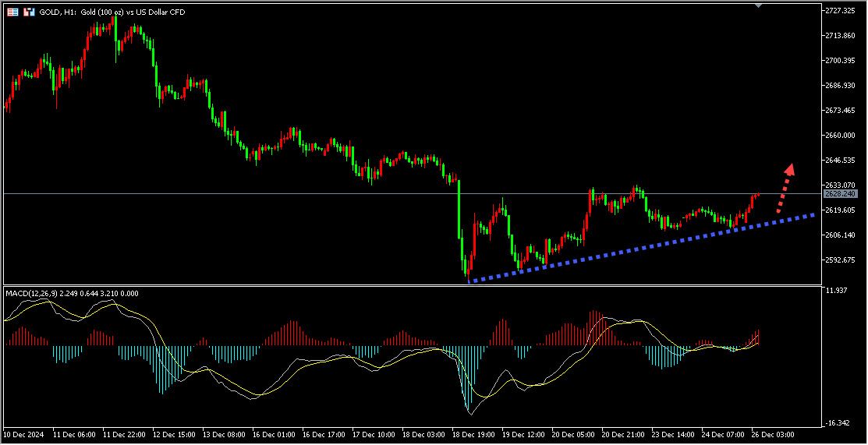Click the 11.937 MACD scale value
The image size is (868, 445).
pos(836,291)
